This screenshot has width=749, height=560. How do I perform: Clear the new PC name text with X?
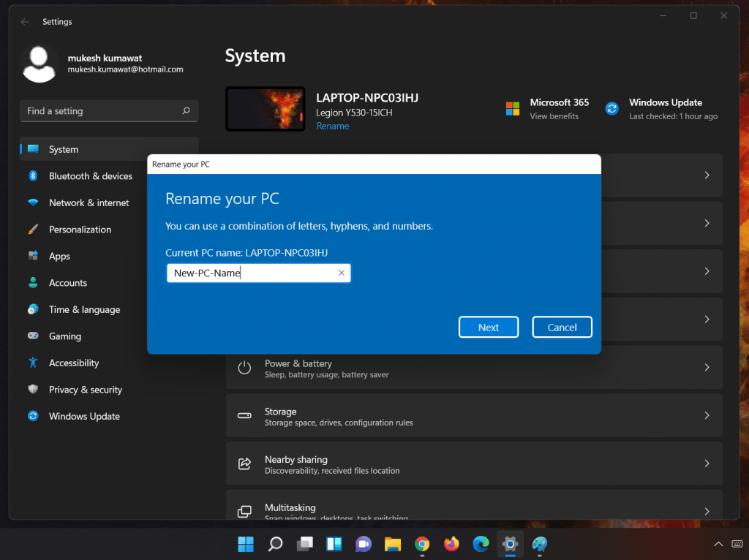click(x=341, y=273)
